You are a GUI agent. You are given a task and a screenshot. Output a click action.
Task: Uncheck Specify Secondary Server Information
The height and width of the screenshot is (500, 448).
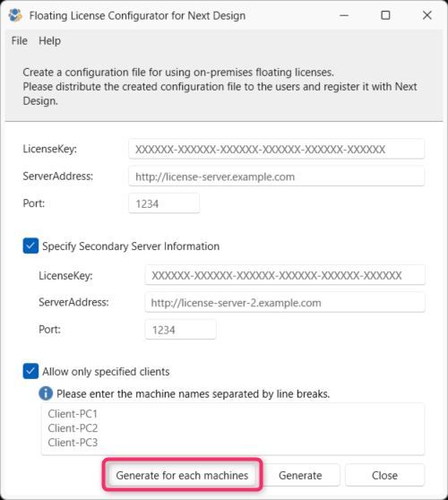(30, 246)
